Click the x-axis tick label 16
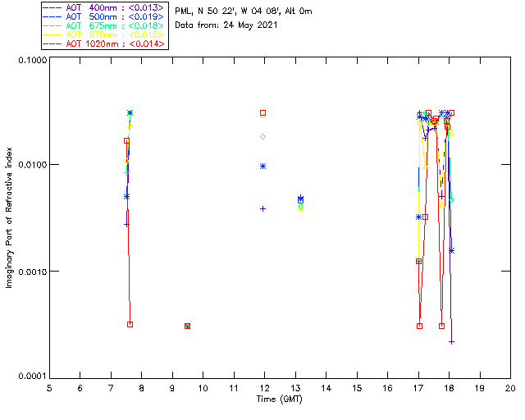The height and width of the screenshot is (420, 525). [388, 388]
